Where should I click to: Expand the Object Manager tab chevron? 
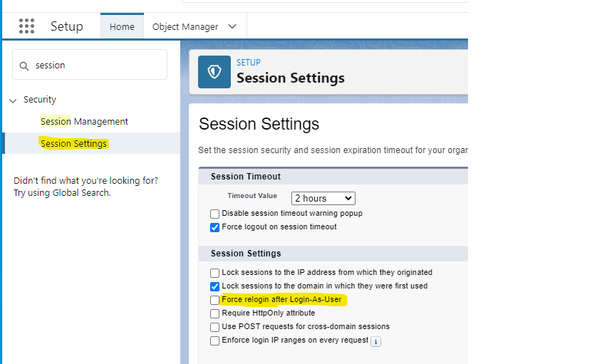point(232,26)
